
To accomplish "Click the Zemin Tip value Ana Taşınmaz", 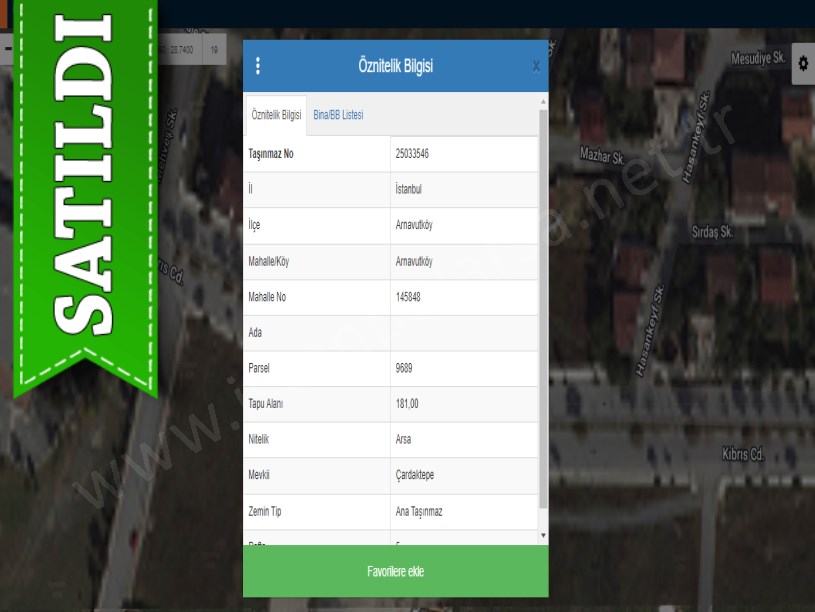I will click(419, 511).
